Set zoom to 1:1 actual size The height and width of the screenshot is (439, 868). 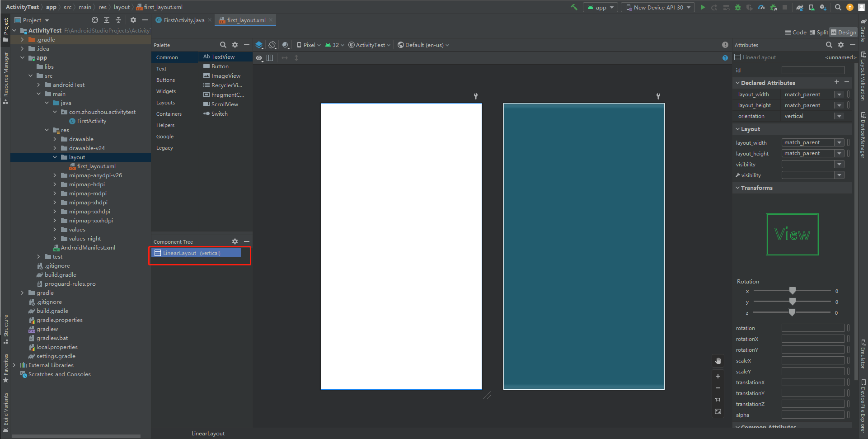click(718, 400)
